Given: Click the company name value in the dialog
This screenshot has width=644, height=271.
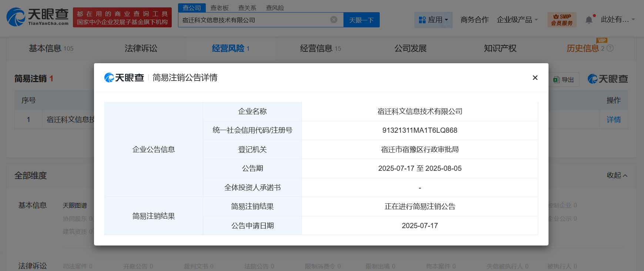Looking at the screenshot, I should click(420, 111).
